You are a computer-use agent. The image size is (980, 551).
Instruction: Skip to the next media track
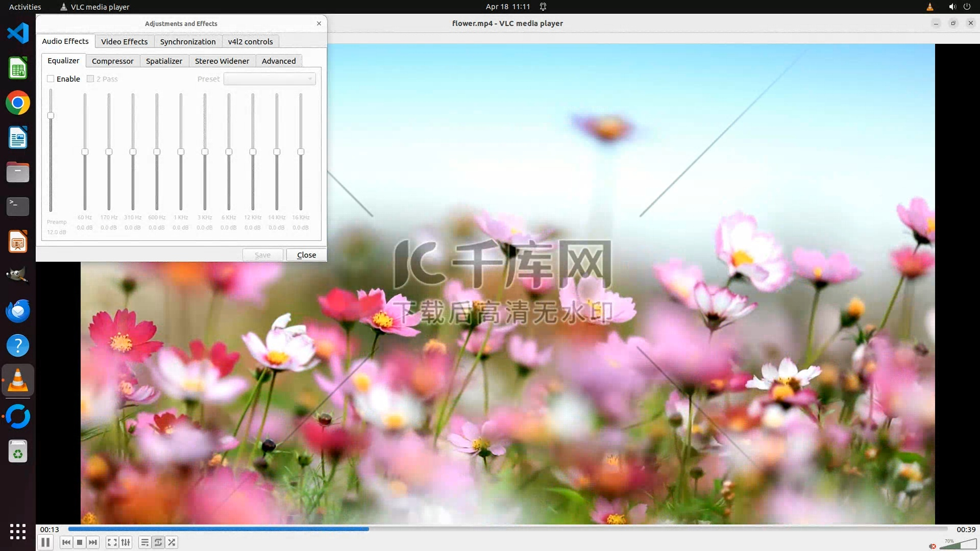pos(93,542)
